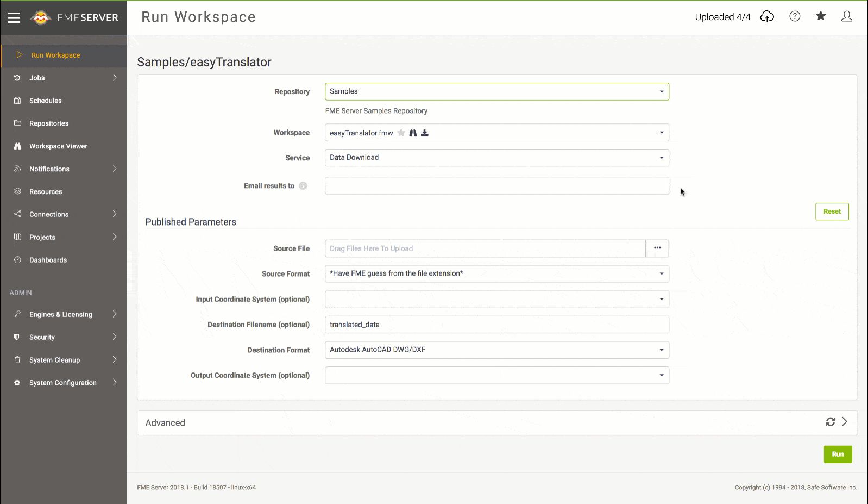Click the Projects book icon

click(x=17, y=237)
